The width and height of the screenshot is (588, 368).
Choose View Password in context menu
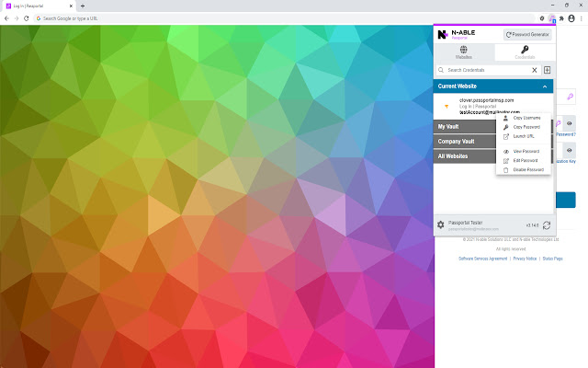[526, 151]
